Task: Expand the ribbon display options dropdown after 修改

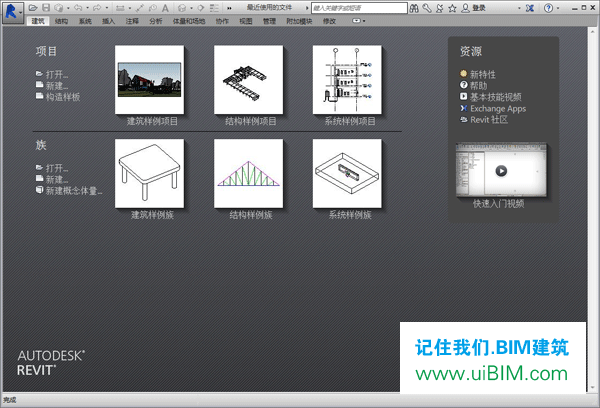Action: [358, 20]
